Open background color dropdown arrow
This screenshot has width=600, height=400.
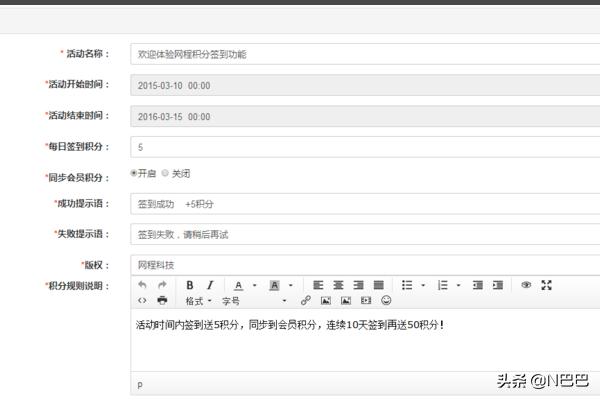(291, 285)
